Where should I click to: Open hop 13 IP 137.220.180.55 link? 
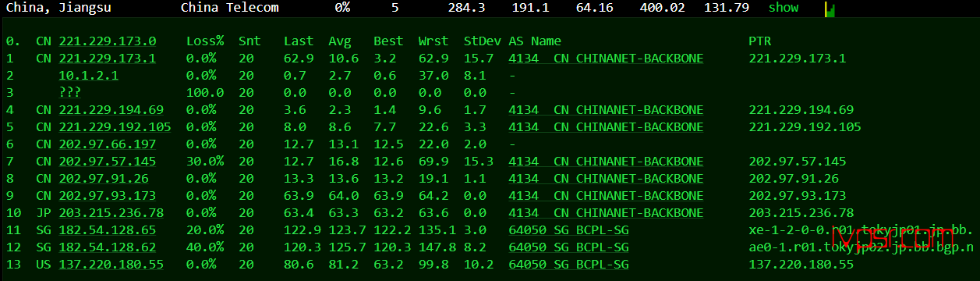111,264
